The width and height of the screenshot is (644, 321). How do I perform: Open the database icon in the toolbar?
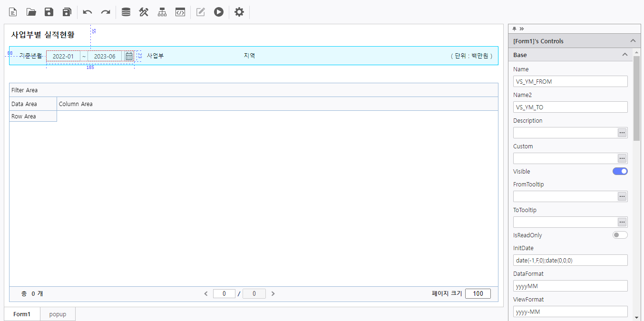[x=126, y=12]
